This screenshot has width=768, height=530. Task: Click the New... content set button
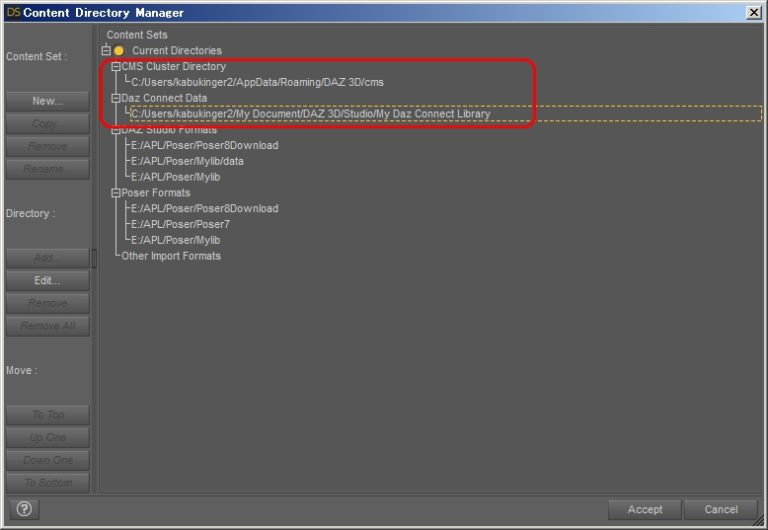click(47, 101)
